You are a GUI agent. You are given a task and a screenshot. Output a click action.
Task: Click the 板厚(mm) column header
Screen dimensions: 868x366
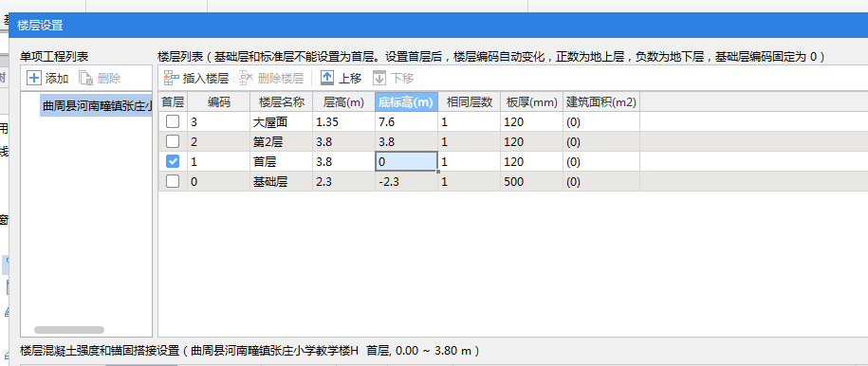click(532, 101)
